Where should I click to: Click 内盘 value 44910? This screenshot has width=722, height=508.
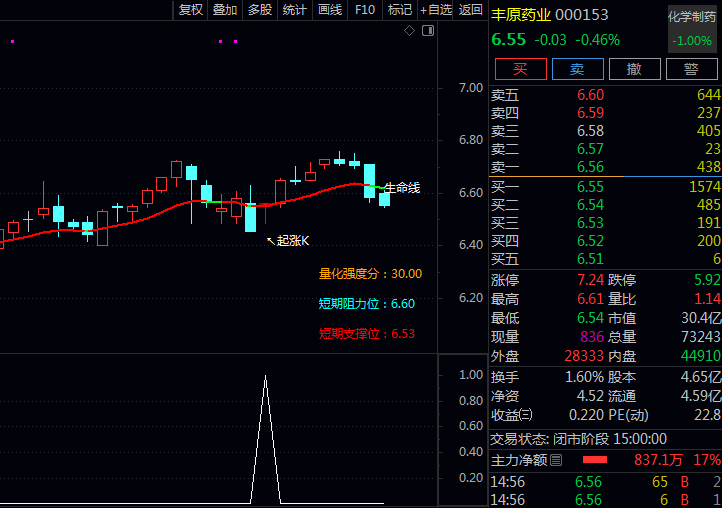click(x=701, y=356)
